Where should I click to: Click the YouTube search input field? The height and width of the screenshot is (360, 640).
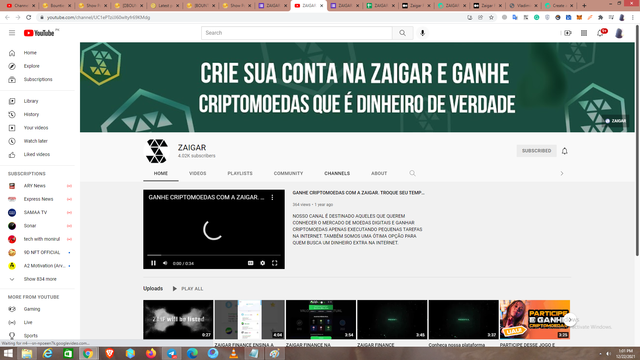pyautogui.click(x=297, y=33)
